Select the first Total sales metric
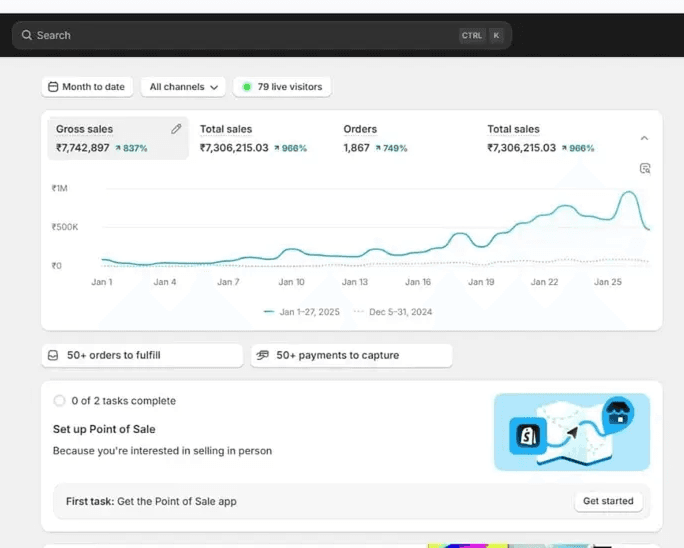The height and width of the screenshot is (548, 684). pyautogui.click(x=253, y=138)
